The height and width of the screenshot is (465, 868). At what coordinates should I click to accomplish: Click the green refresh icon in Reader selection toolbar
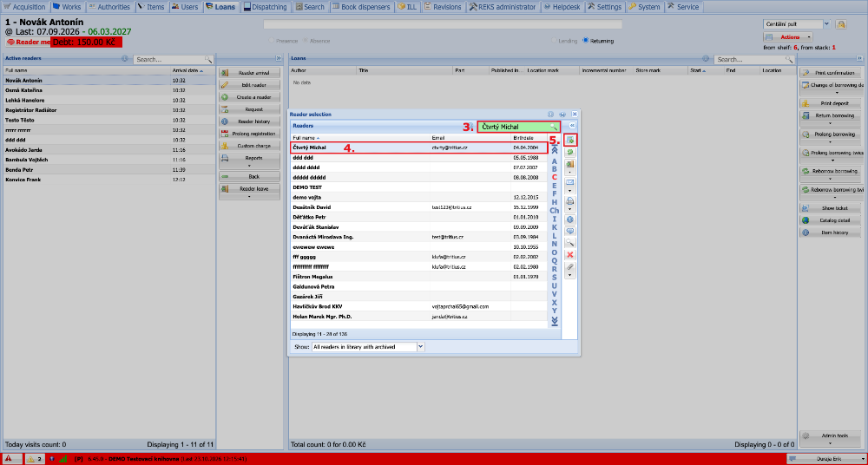click(569, 152)
